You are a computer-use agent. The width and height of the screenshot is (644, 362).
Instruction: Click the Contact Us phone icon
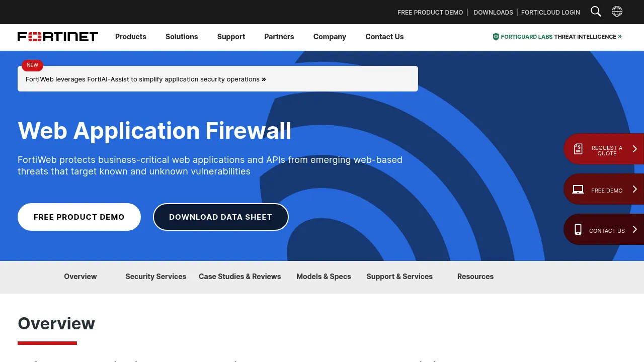[578, 229]
